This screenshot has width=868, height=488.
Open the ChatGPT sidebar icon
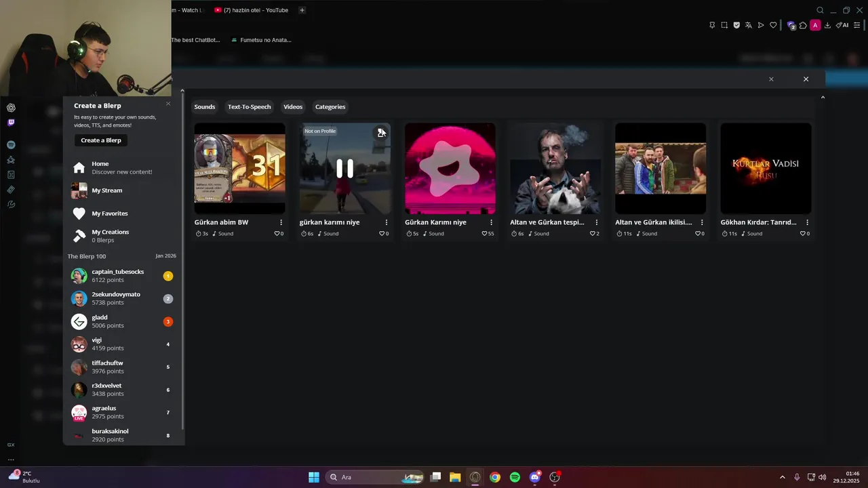pos(11,108)
